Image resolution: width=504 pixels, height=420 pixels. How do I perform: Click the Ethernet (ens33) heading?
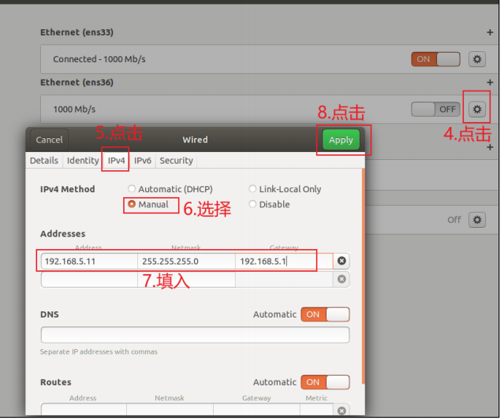pos(77,32)
